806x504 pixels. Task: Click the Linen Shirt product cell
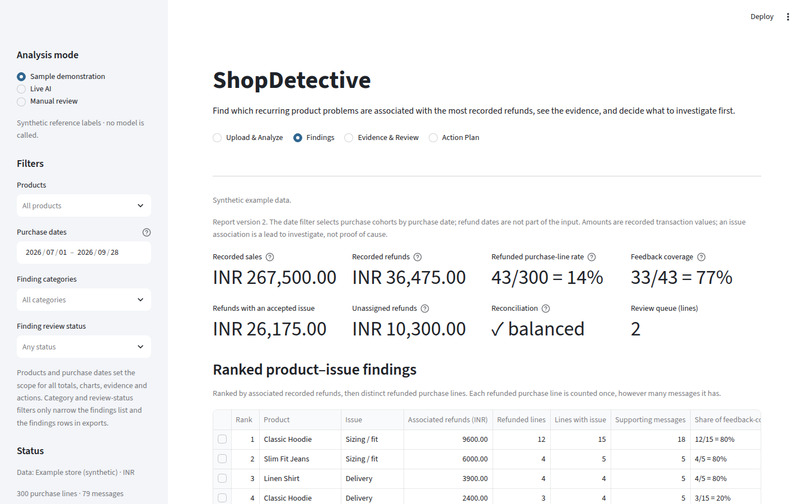coord(300,478)
